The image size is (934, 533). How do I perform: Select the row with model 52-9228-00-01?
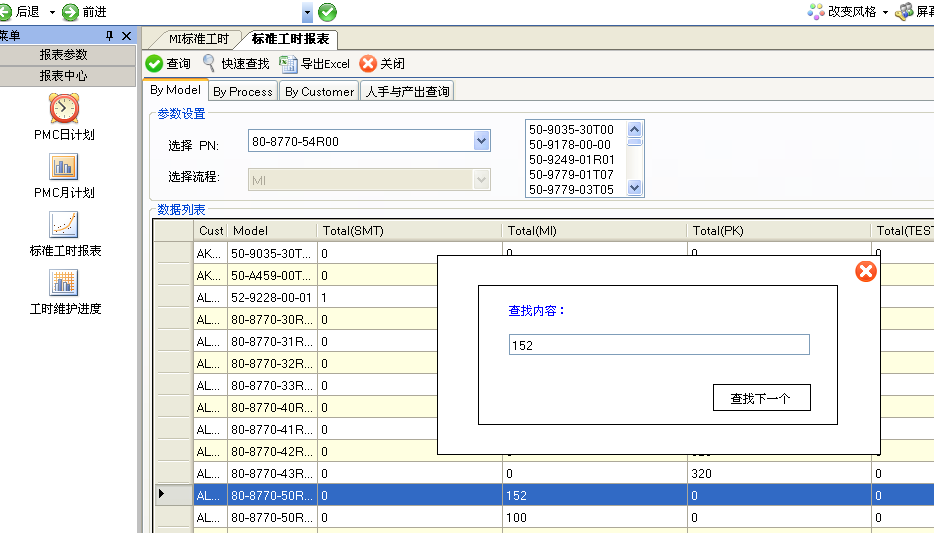pyautogui.click(x=272, y=297)
